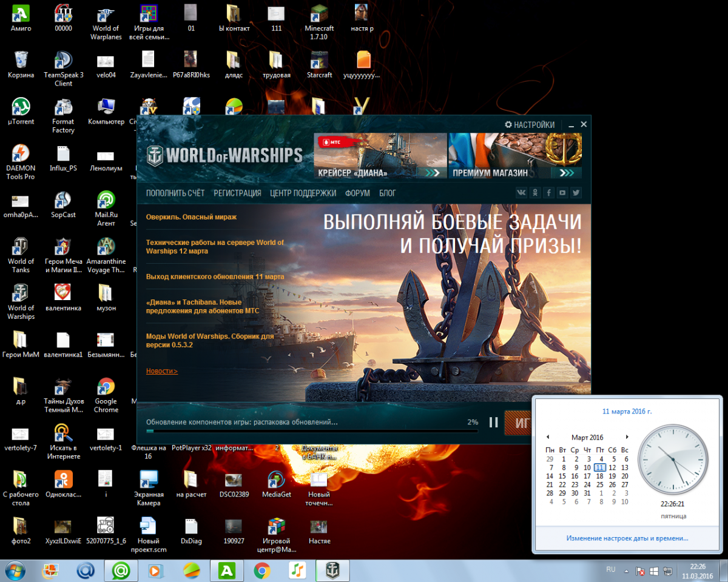Select the DxDiag desktop file
Viewport: 728px width, 582px height.
[x=191, y=532]
